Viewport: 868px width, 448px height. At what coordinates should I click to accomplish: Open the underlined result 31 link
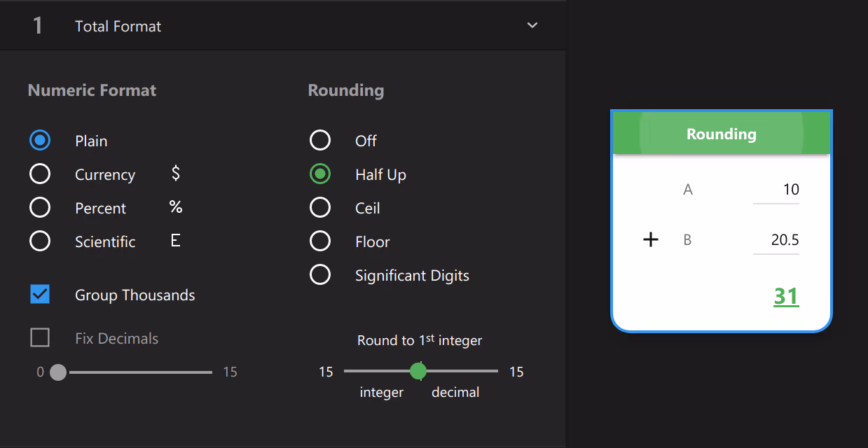coord(786,297)
